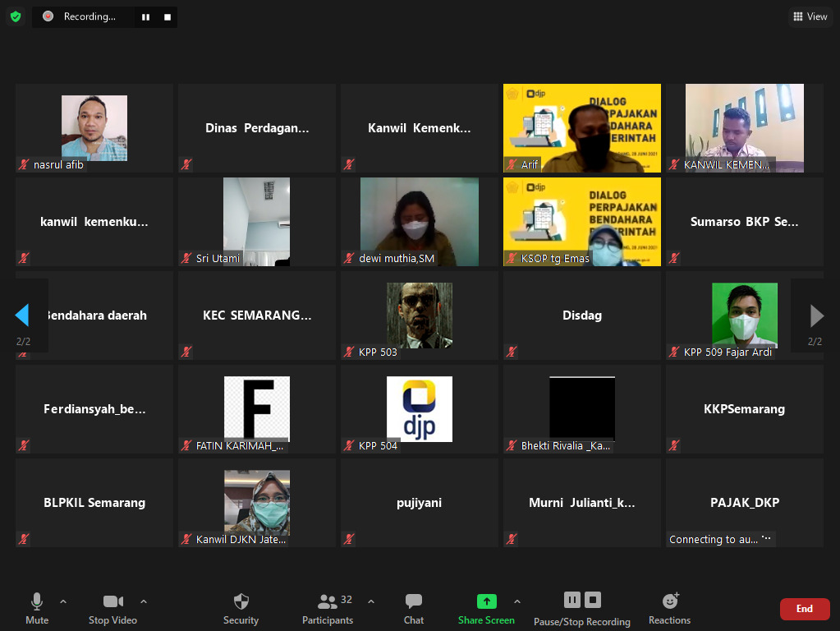
Task: Select the KPP 504 djp logo tile
Action: (420, 409)
